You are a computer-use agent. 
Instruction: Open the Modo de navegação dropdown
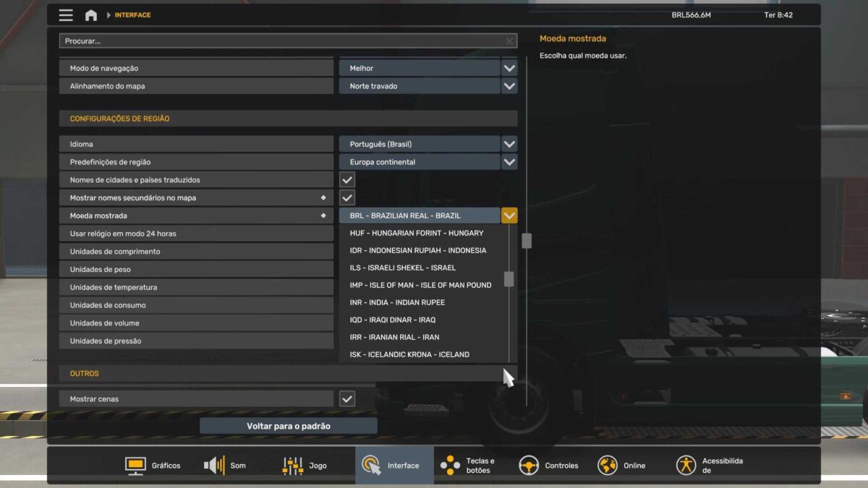(509, 68)
